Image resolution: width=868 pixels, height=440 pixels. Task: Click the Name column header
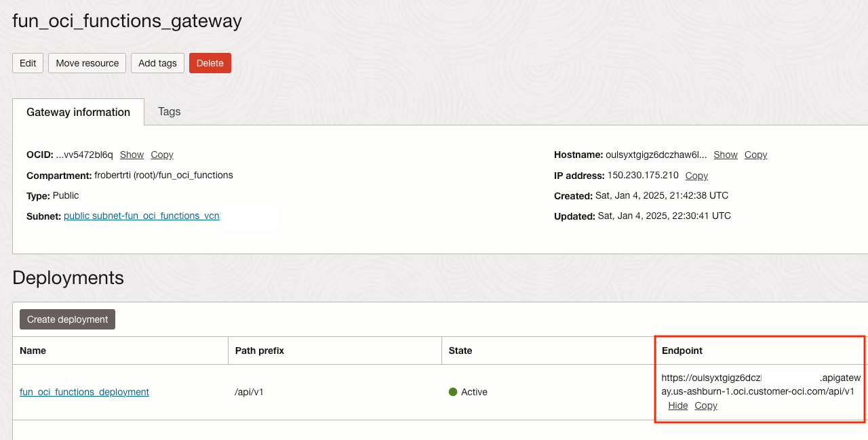pos(33,351)
